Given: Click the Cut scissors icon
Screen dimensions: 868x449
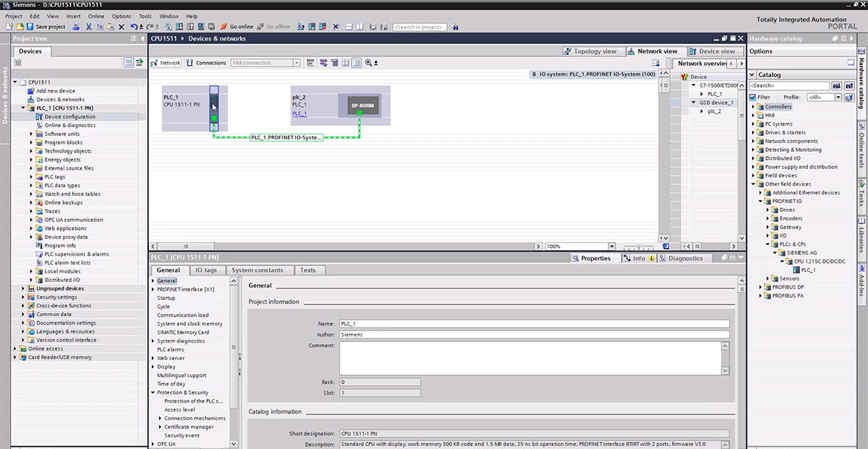Looking at the screenshot, I should click(88, 27).
